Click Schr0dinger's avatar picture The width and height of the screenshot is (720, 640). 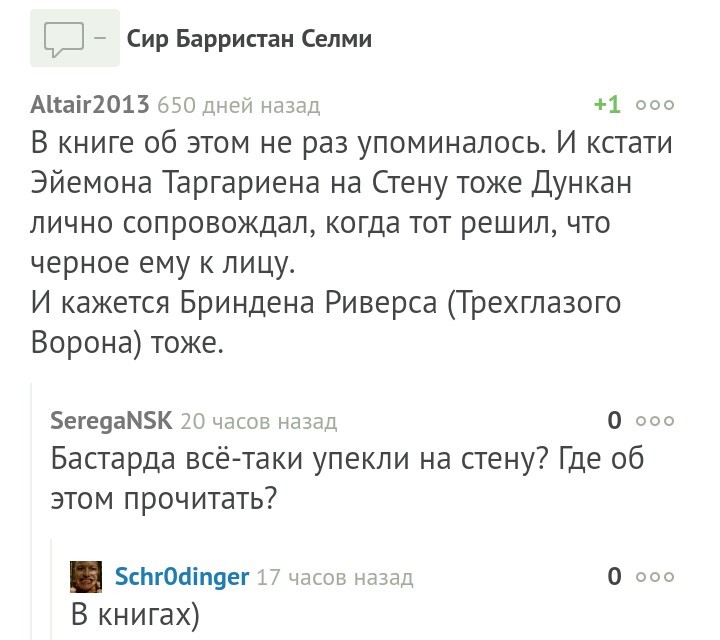tap(86, 577)
